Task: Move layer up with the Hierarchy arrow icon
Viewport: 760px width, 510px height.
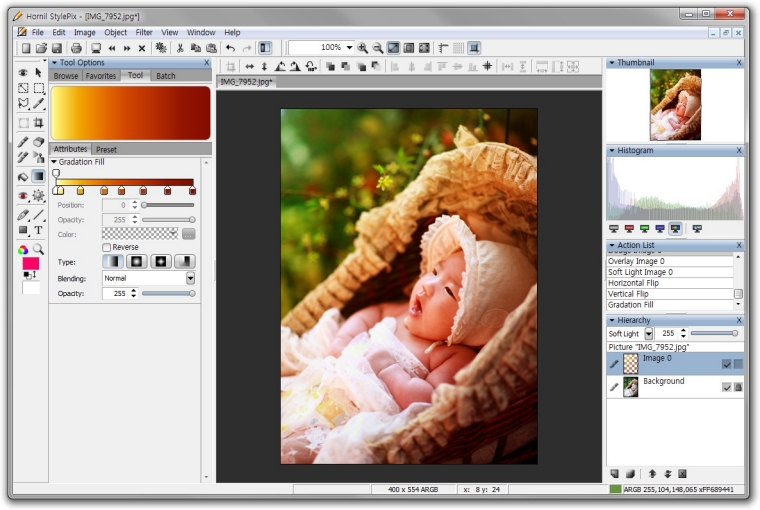Action: point(652,474)
